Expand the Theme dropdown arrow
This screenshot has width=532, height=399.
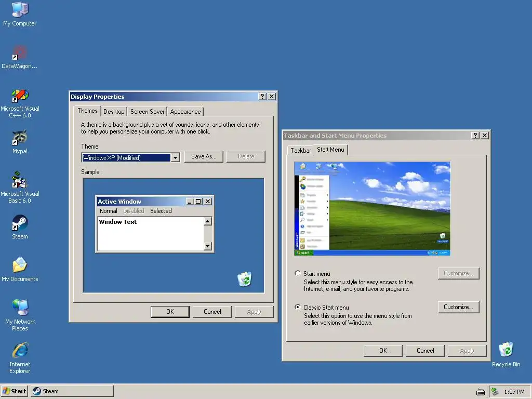pyautogui.click(x=175, y=158)
